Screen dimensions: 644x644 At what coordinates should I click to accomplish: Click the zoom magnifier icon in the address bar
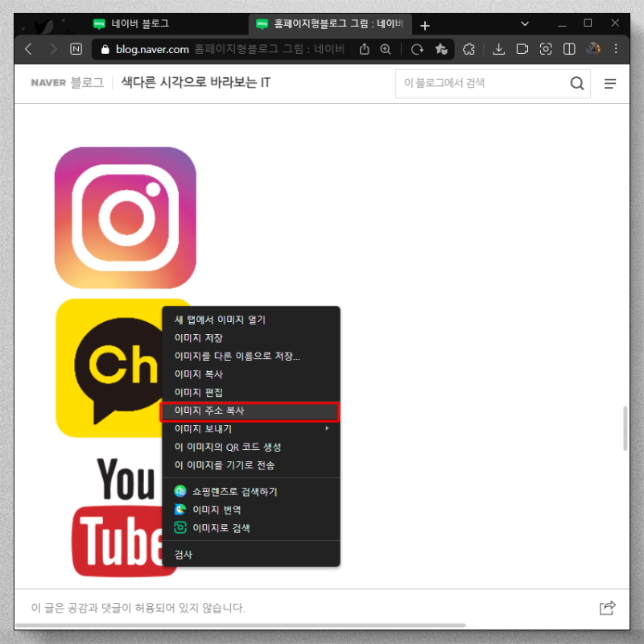coord(386,49)
